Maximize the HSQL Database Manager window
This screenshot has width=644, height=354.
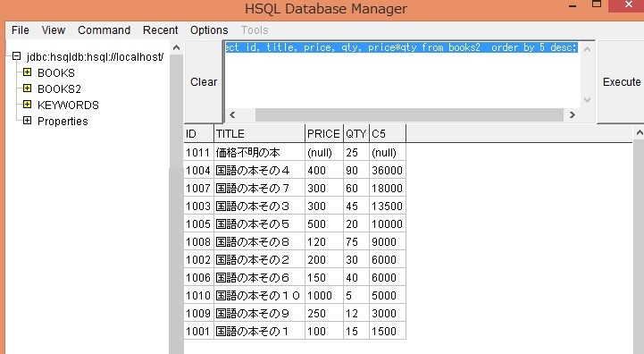point(597,4)
